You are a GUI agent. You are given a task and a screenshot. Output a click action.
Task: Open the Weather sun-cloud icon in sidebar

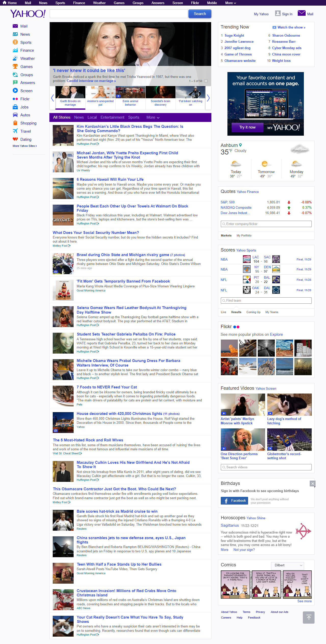point(15,58)
